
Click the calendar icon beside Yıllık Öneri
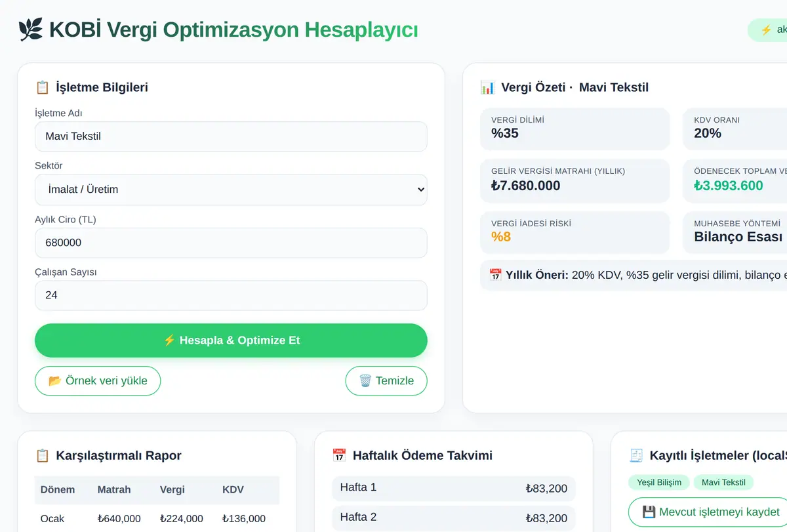[x=496, y=275]
